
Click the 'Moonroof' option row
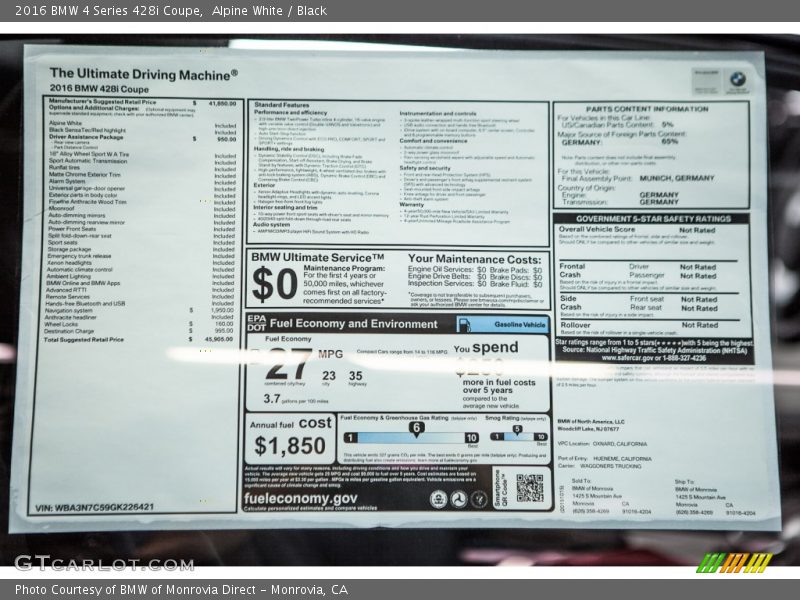coord(141,209)
